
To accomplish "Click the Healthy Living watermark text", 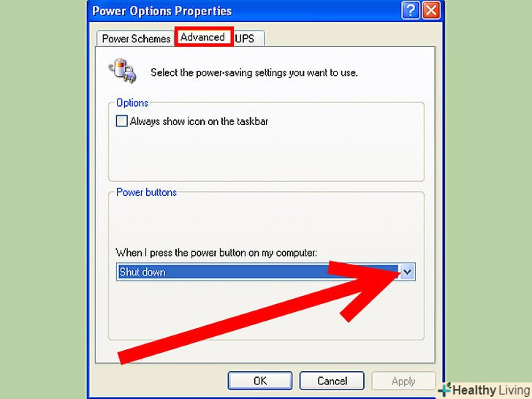I will [x=491, y=389].
